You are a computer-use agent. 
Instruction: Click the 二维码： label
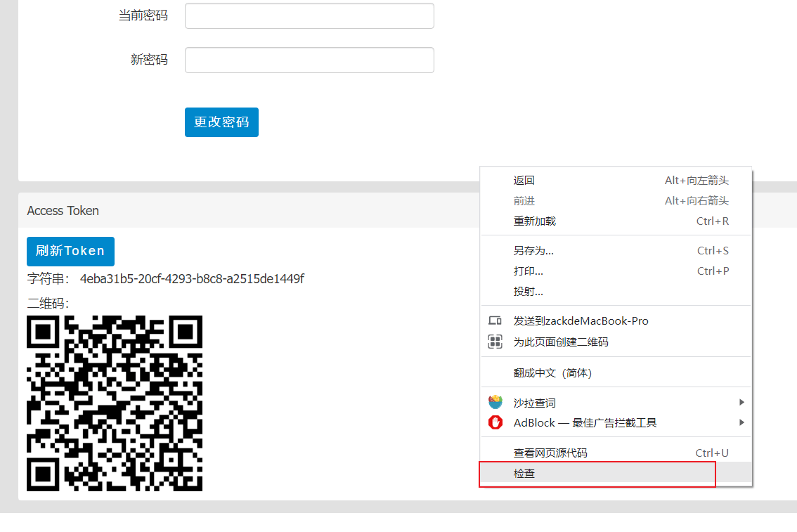pos(48,304)
